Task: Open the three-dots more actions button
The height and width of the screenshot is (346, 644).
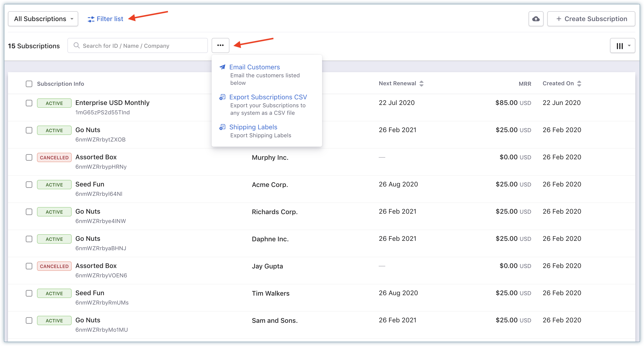Action: tap(220, 45)
